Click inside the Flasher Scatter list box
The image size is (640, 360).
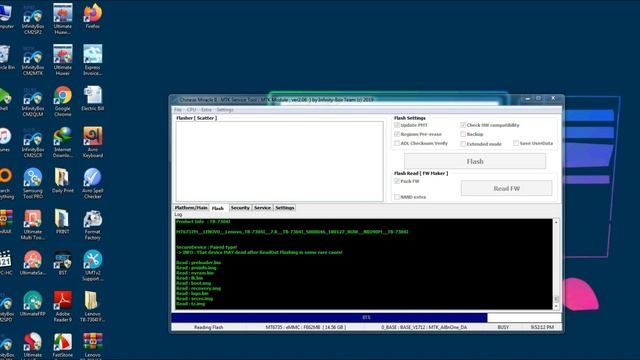[280, 161]
